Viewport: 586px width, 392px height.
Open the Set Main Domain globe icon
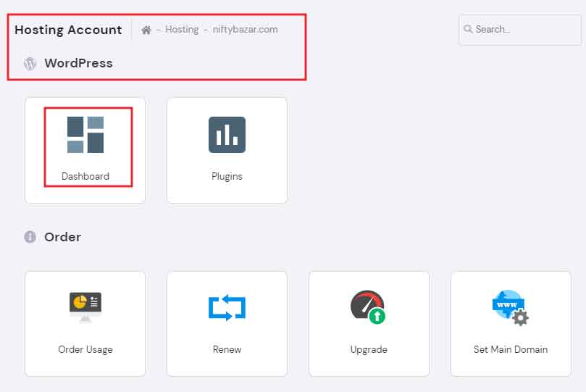(x=510, y=307)
